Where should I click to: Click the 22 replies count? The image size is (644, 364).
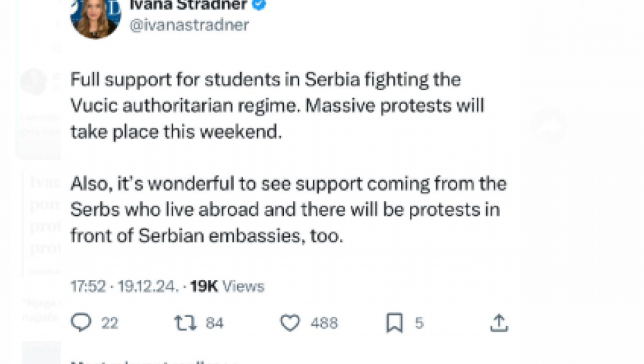coord(109,323)
